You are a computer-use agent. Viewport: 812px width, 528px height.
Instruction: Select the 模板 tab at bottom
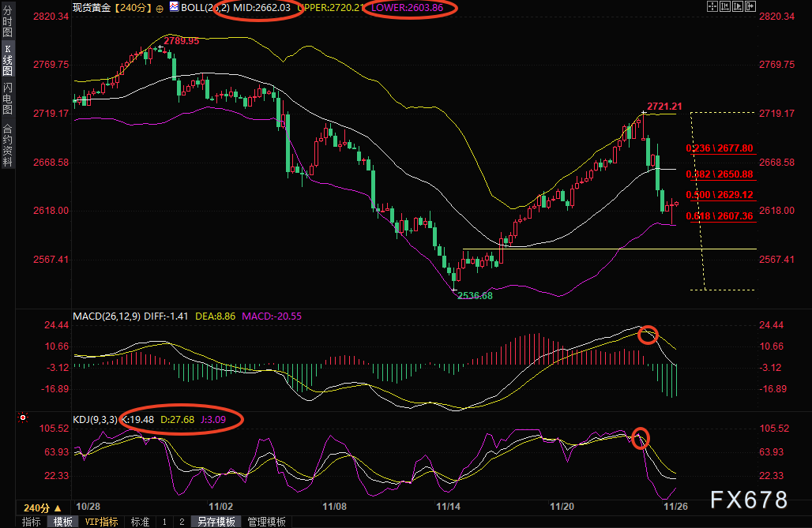[x=63, y=522]
